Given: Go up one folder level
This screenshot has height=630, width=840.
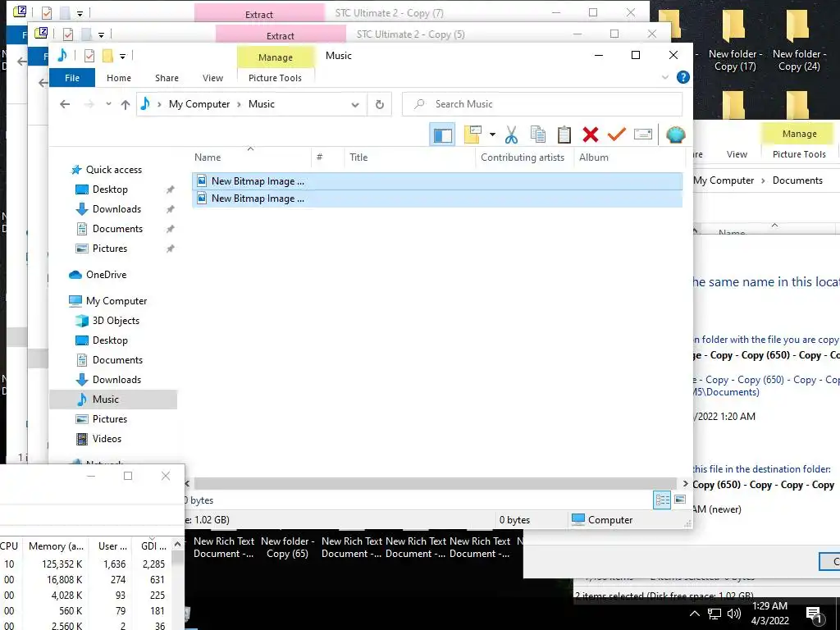Looking at the screenshot, I should tap(126, 104).
